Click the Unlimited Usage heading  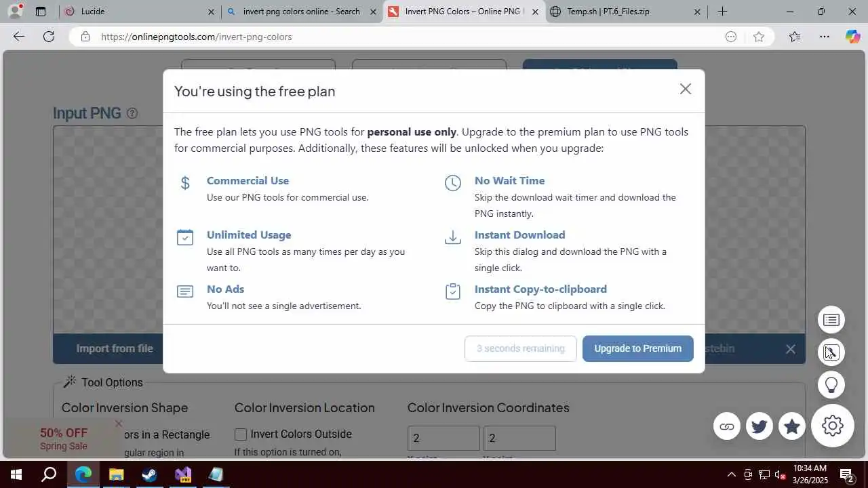pos(249,235)
